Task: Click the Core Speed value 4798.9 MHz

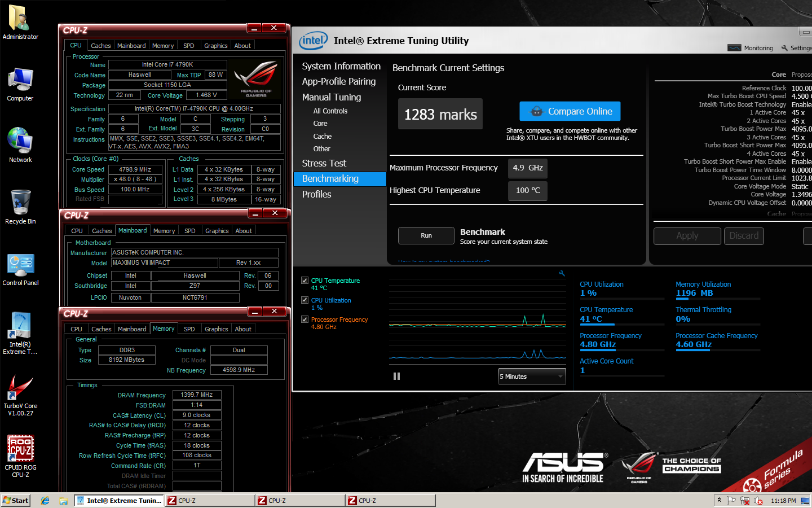Action: (135, 169)
